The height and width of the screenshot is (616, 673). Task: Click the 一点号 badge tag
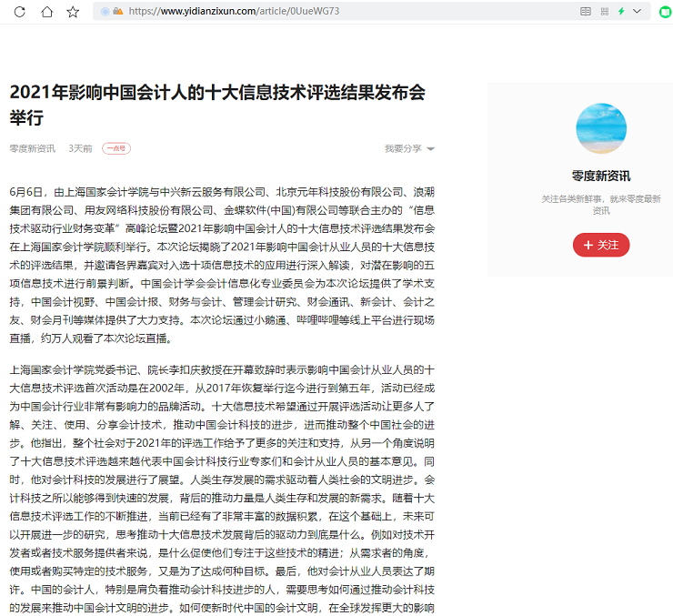click(x=116, y=148)
